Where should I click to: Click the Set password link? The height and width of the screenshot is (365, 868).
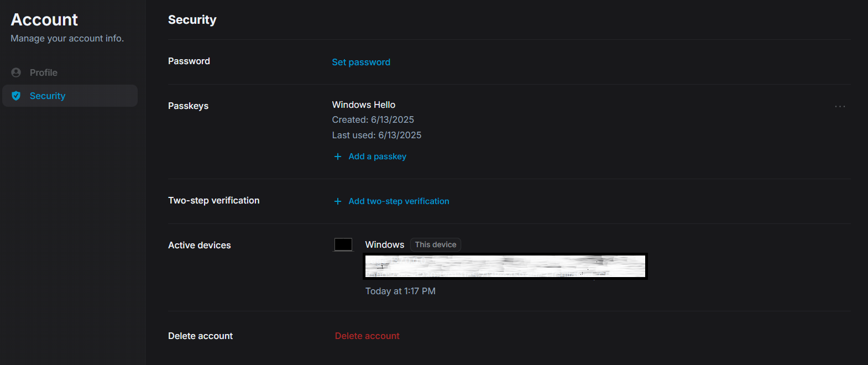pos(361,62)
